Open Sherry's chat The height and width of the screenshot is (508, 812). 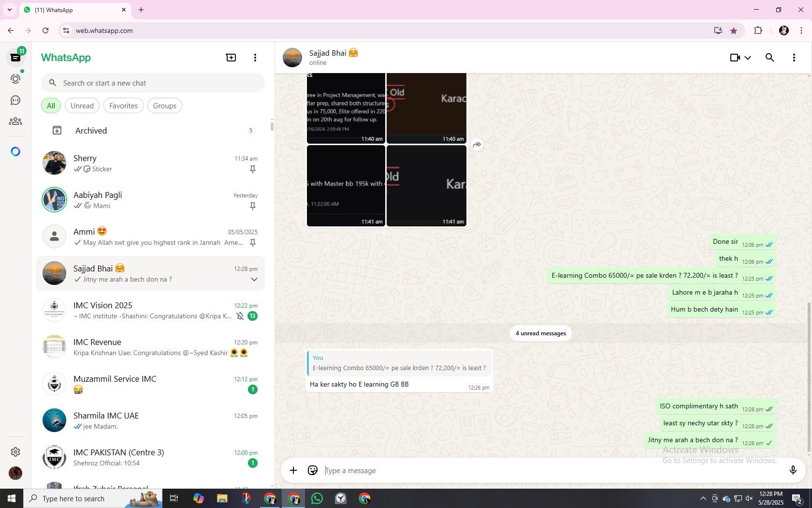151,164
